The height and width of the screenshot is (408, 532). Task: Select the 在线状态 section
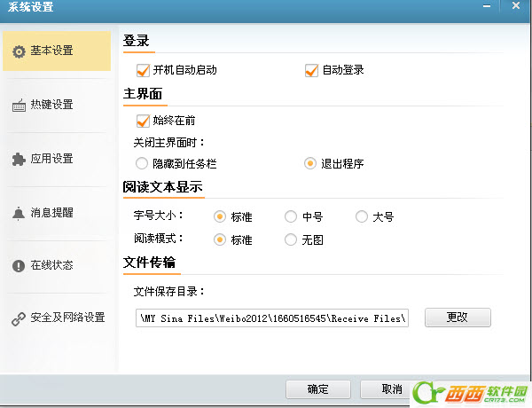(x=57, y=265)
